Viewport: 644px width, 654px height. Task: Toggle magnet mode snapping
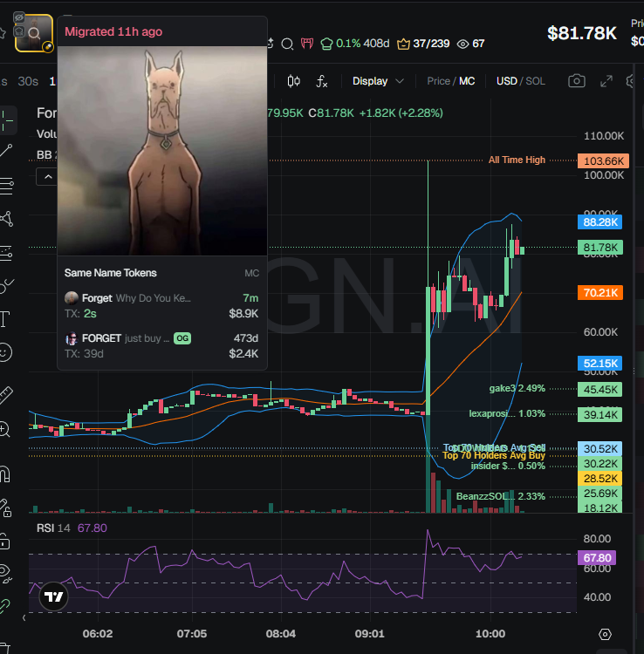coord(5,474)
